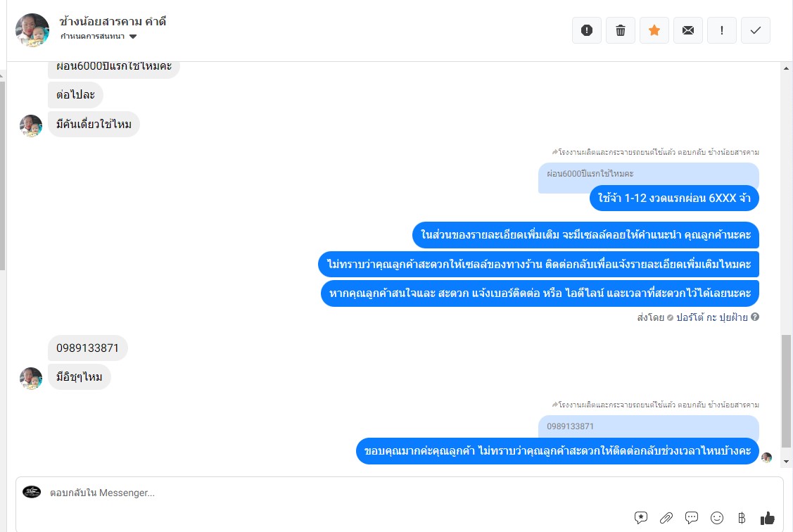The width and height of the screenshot is (793, 532).
Task: Mark conversation as spam icon
Action: [x=587, y=30]
